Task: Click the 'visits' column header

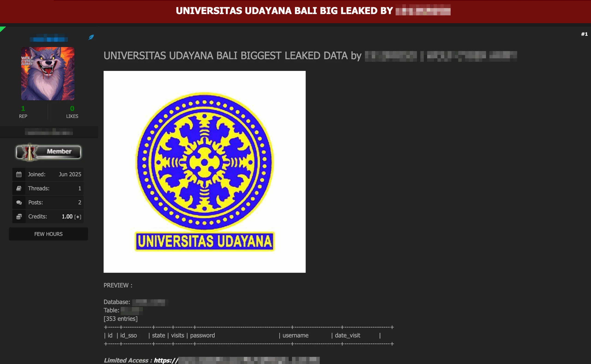Action: point(178,335)
